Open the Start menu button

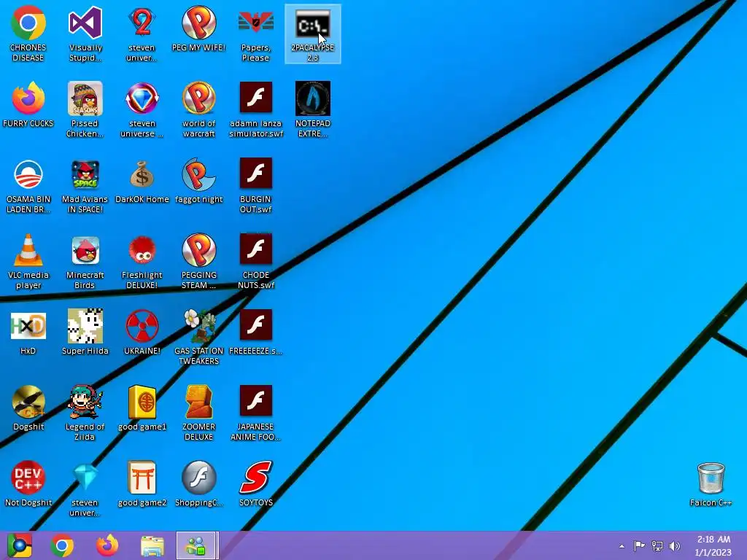(20, 545)
